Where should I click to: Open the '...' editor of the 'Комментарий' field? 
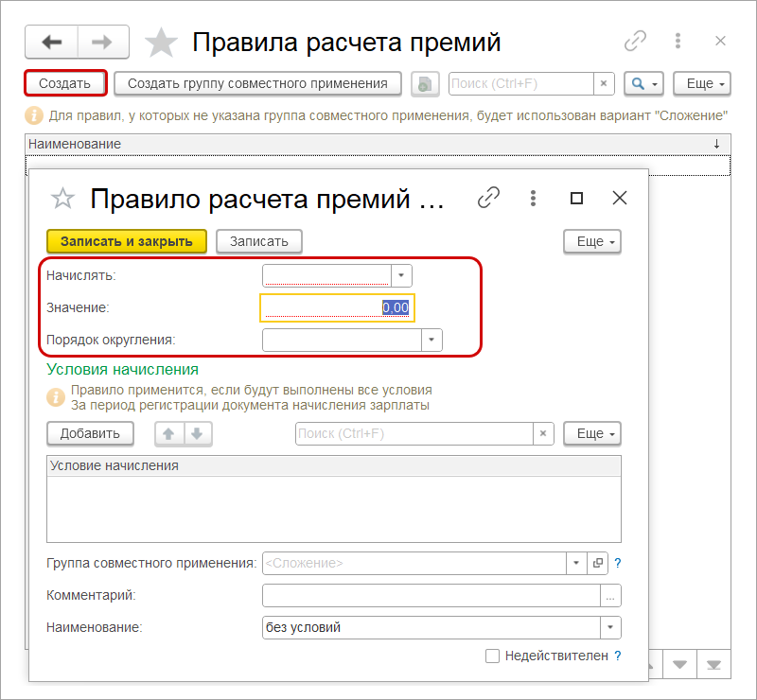pyautogui.click(x=610, y=596)
